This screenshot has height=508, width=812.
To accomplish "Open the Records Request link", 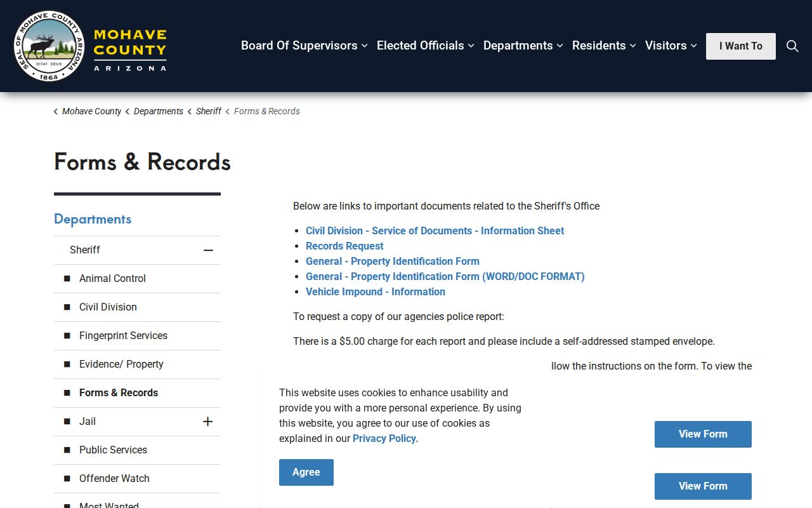I will coord(344,246).
